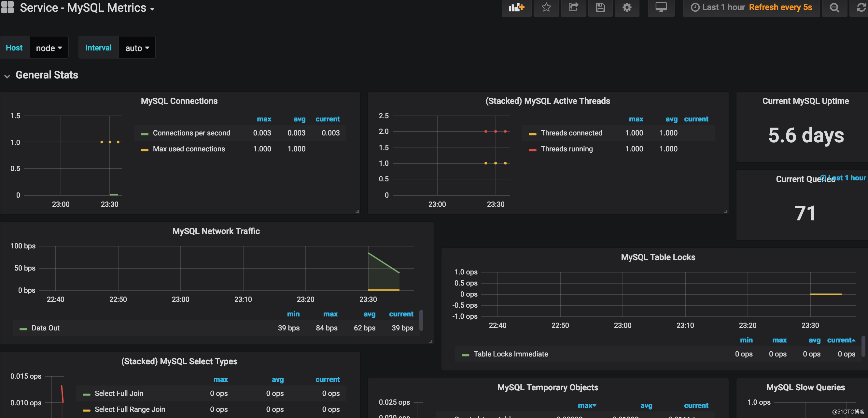868x418 pixels.
Task: Save the dashboard with disk icon
Action: pyautogui.click(x=600, y=7)
